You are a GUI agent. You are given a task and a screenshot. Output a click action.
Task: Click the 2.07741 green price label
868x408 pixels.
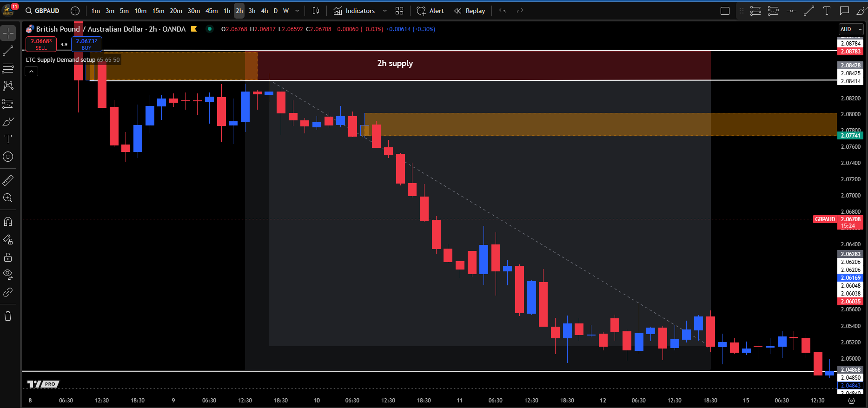tap(850, 136)
